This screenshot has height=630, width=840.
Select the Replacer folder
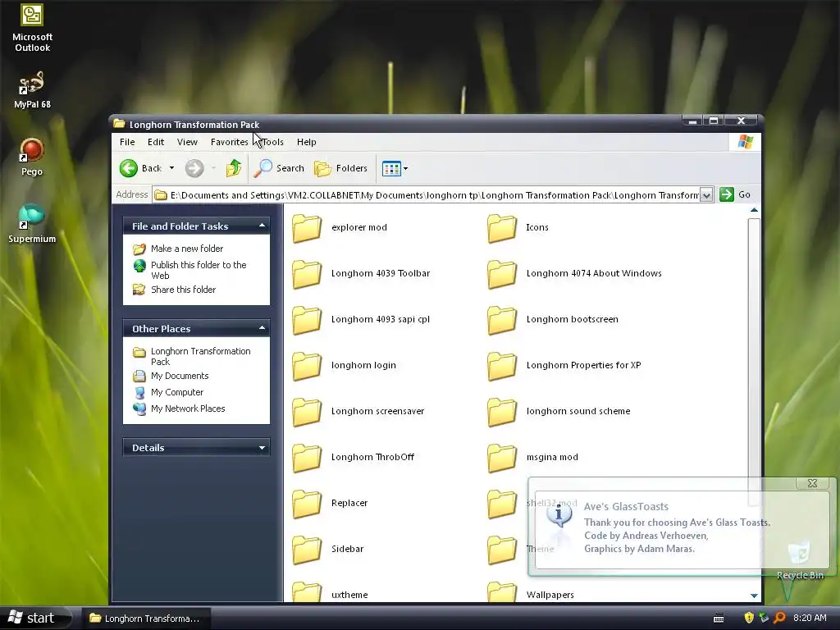pyautogui.click(x=330, y=504)
